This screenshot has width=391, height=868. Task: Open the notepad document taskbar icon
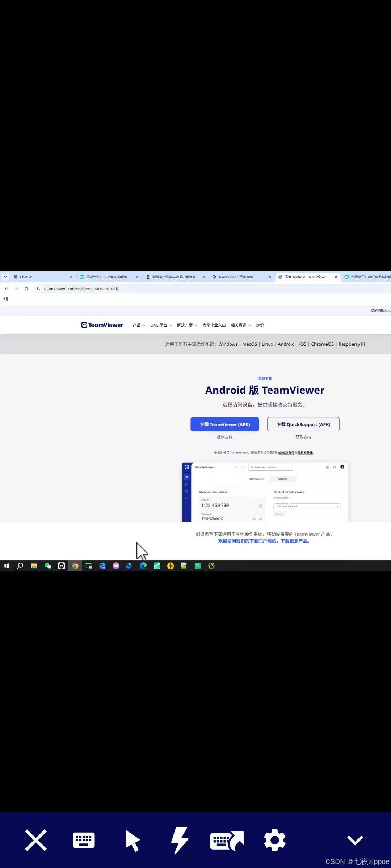coord(184,566)
